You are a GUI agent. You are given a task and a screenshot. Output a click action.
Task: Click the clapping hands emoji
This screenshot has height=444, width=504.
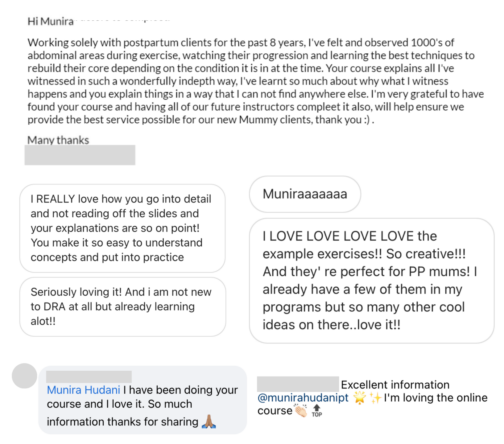point(300,411)
